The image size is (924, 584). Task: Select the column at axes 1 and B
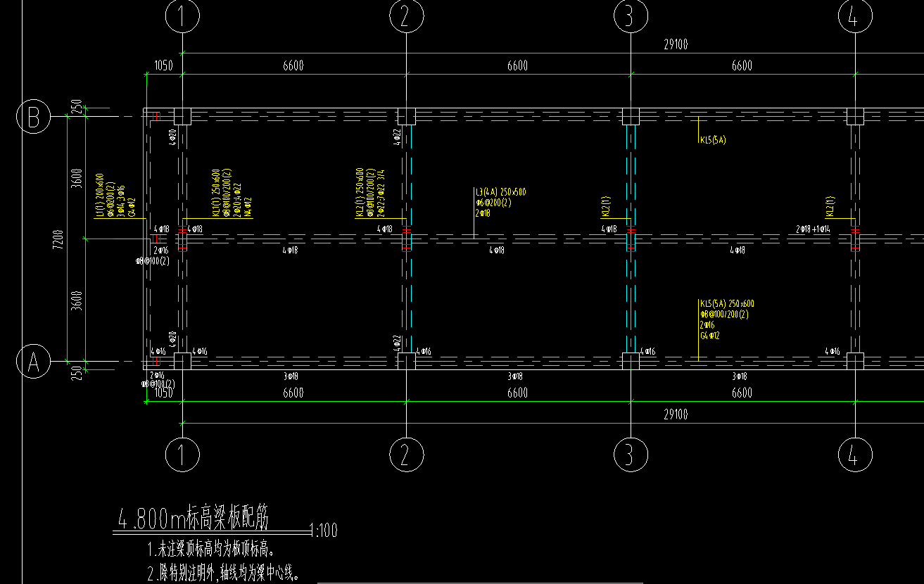[x=182, y=116]
